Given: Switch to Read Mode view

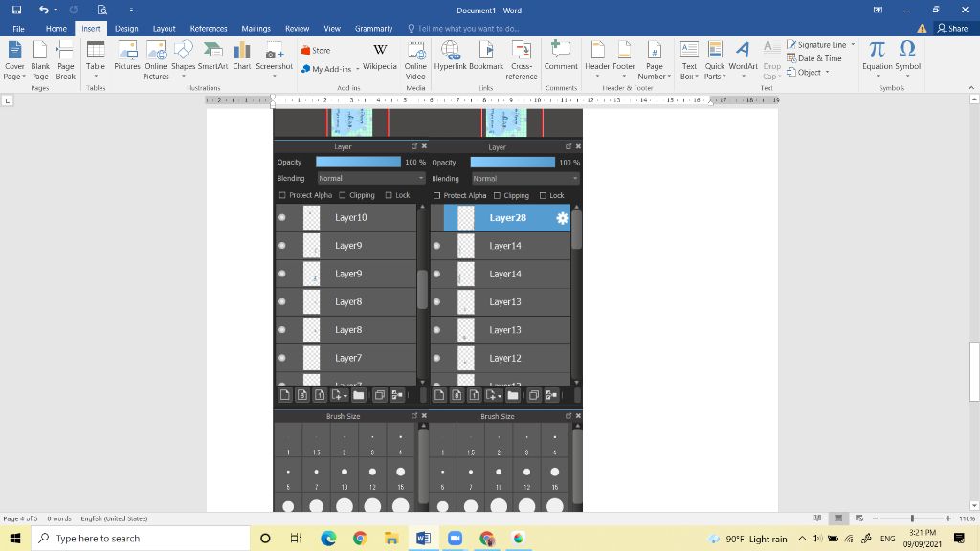Looking at the screenshot, I should pyautogui.click(x=817, y=518).
